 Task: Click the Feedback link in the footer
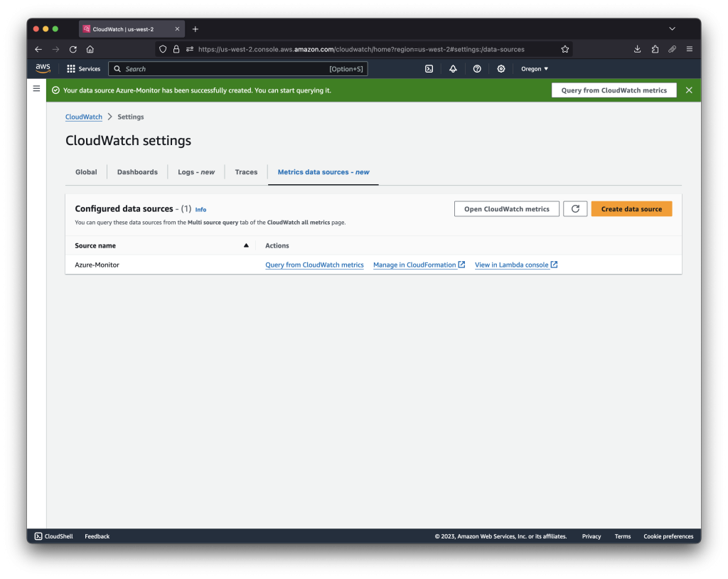97,536
